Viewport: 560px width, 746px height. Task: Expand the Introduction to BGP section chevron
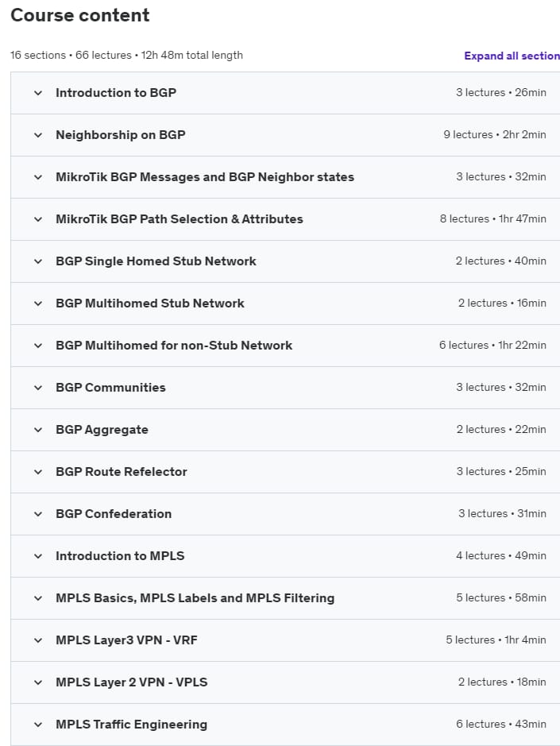click(x=38, y=93)
